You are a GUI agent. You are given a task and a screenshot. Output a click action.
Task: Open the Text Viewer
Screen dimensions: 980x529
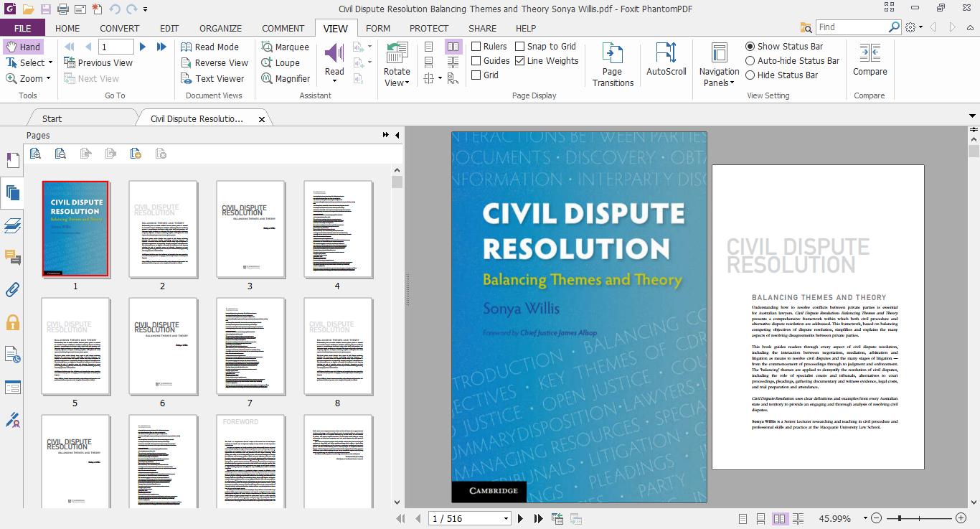pyautogui.click(x=212, y=78)
